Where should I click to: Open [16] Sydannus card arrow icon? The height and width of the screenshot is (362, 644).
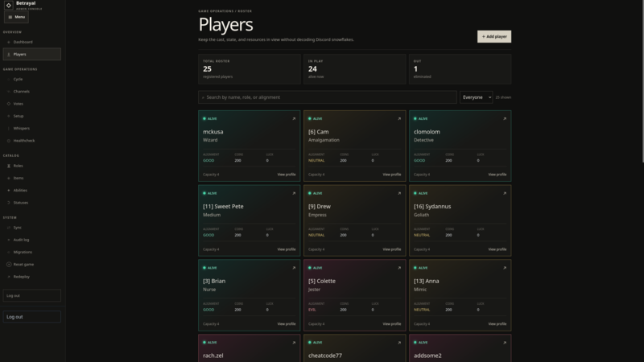point(505,193)
